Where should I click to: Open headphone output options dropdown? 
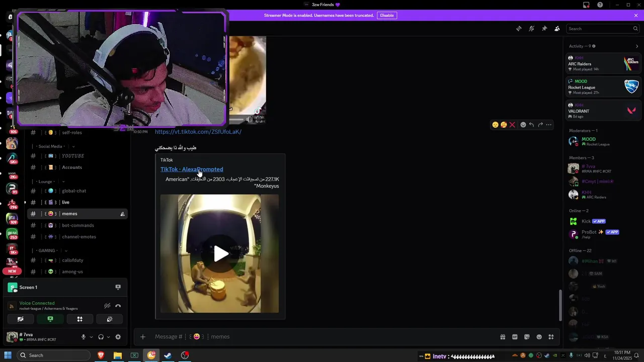(x=108, y=337)
